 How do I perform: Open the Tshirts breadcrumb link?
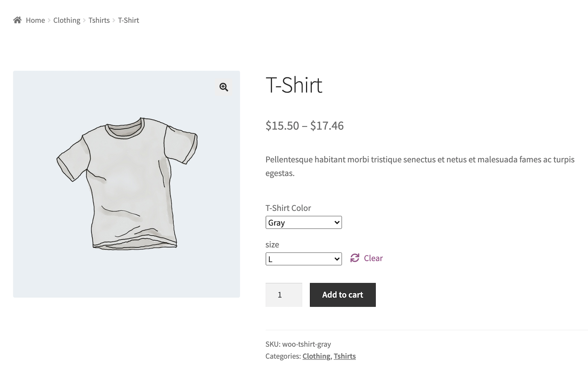99,20
